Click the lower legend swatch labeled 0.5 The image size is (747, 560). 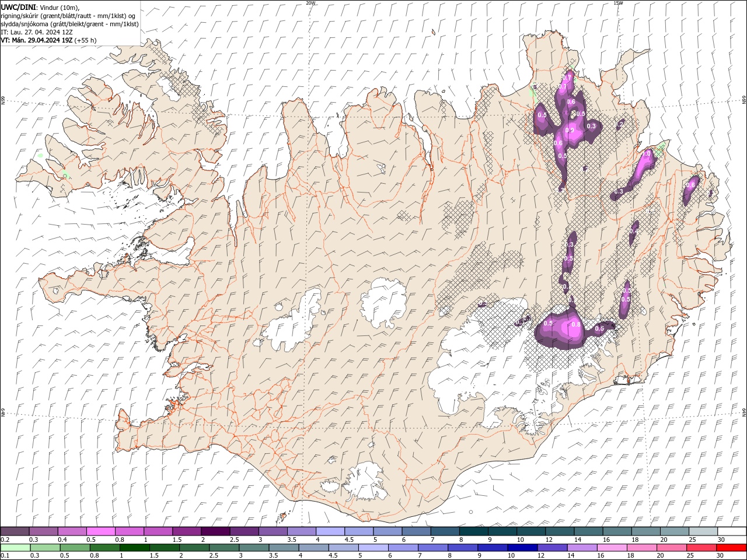75,548
